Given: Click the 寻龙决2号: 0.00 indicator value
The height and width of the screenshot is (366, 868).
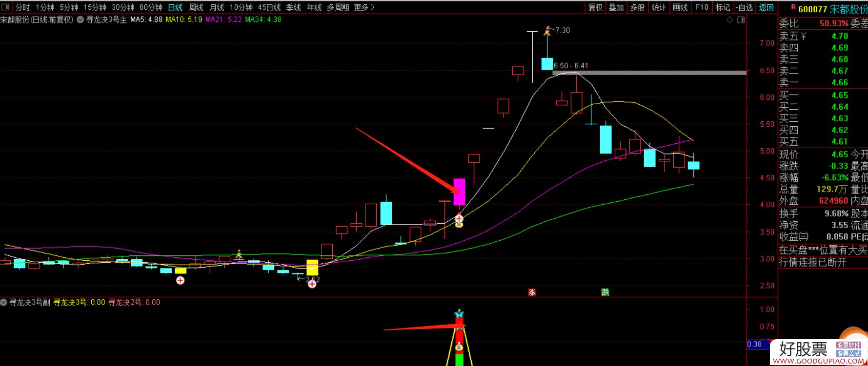Looking at the screenshot, I should pyautogui.click(x=134, y=302).
